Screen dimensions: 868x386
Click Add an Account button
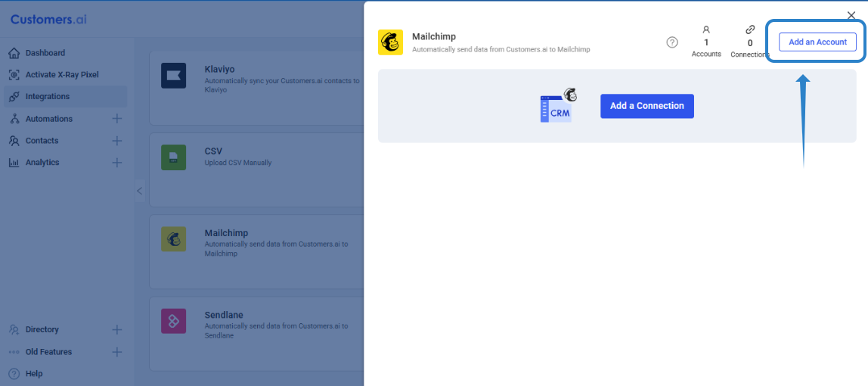tap(817, 42)
